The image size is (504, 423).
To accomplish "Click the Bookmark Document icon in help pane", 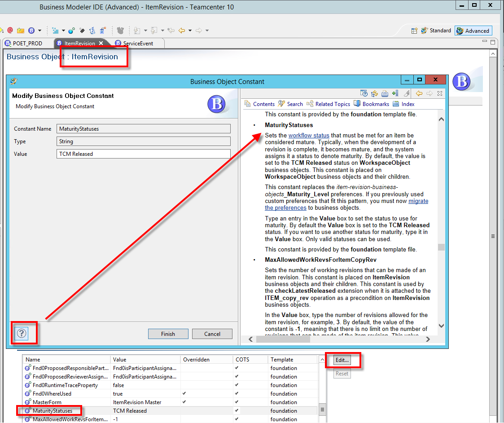I will tap(395, 93).
